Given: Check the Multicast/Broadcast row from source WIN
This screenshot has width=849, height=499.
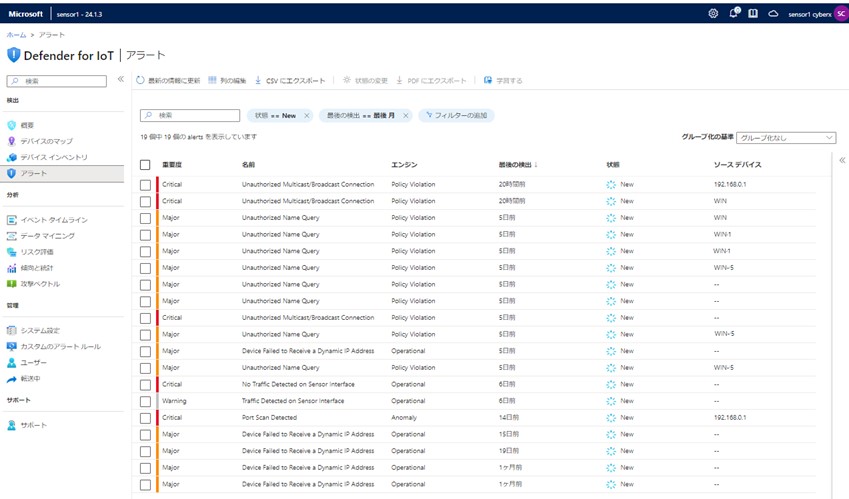Looking at the screenshot, I should (x=145, y=201).
